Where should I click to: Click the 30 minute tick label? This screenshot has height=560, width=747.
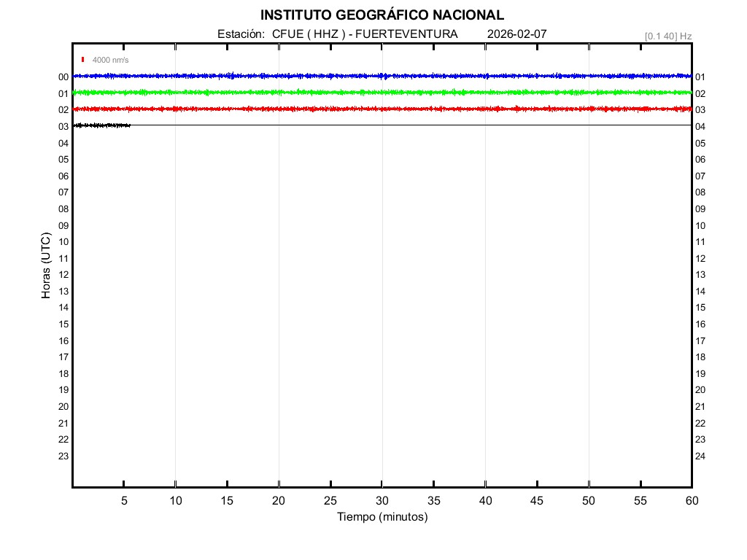click(382, 501)
